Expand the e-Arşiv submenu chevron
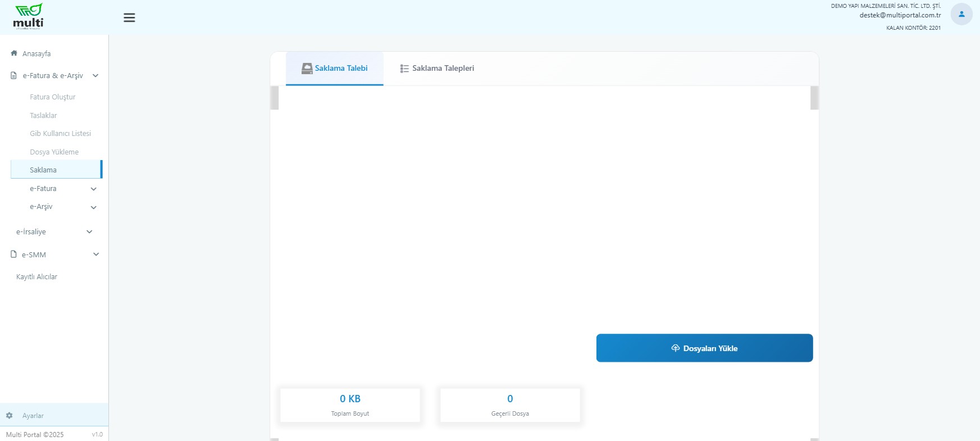Screen dimensions: 980x441 click(x=94, y=207)
